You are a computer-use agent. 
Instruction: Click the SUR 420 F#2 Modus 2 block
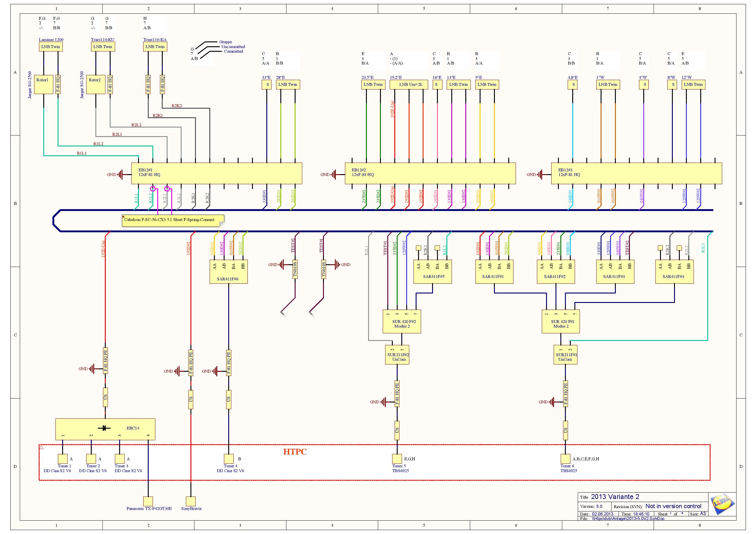[x=402, y=321]
